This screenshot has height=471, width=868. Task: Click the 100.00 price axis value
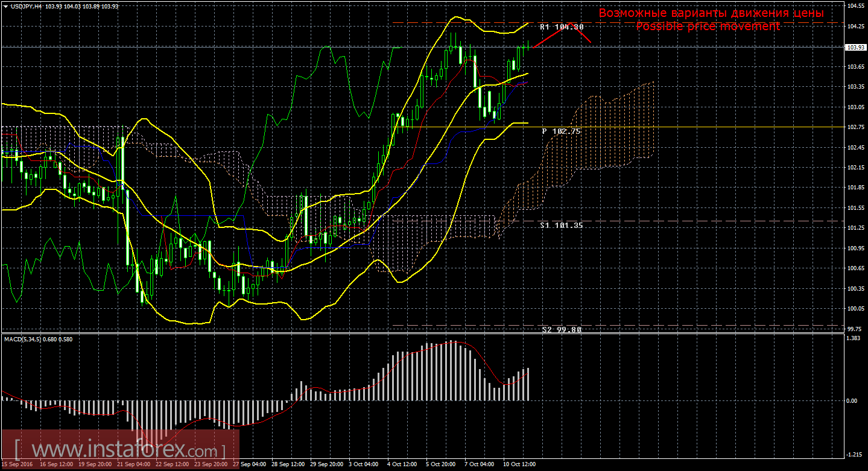(854, 309)
